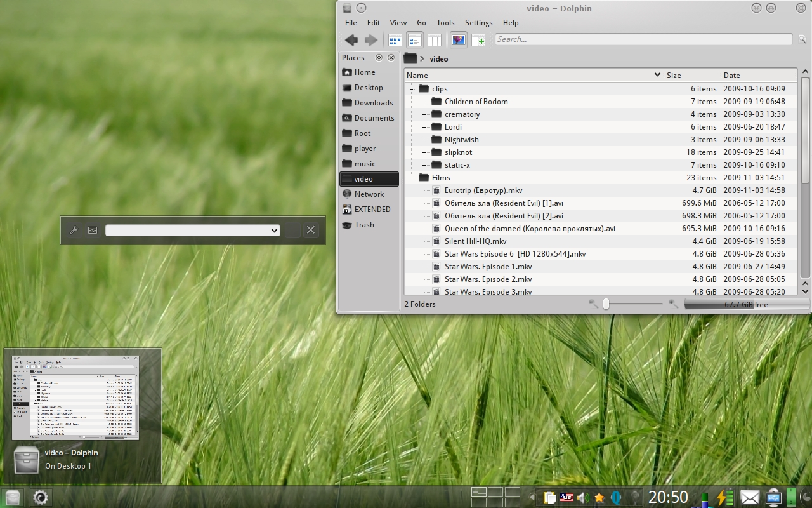Open the Tools menu

click(x=445, y=23)
